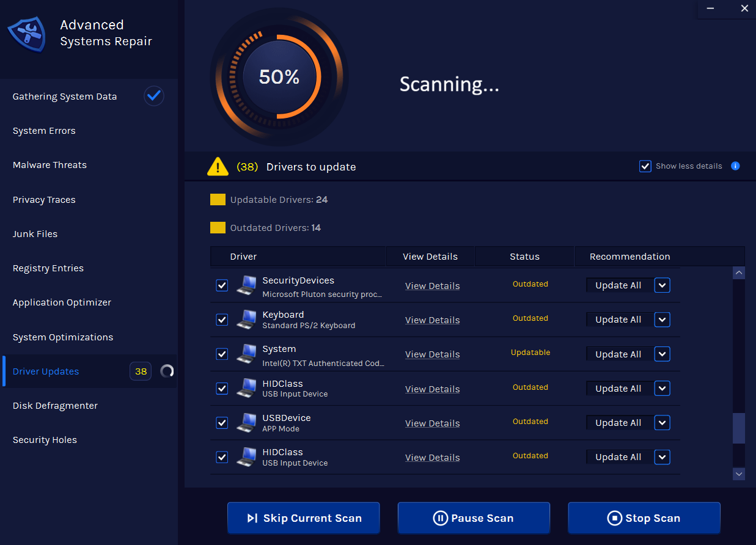Click the driver list scrollbar thumb
The image size is (756, 545).
click(x=739, y=428)
